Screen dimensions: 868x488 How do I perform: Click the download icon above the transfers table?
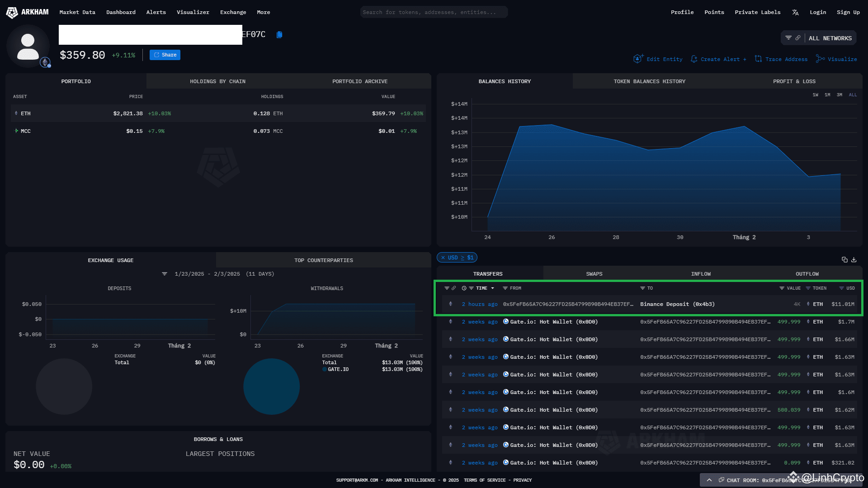854,260
